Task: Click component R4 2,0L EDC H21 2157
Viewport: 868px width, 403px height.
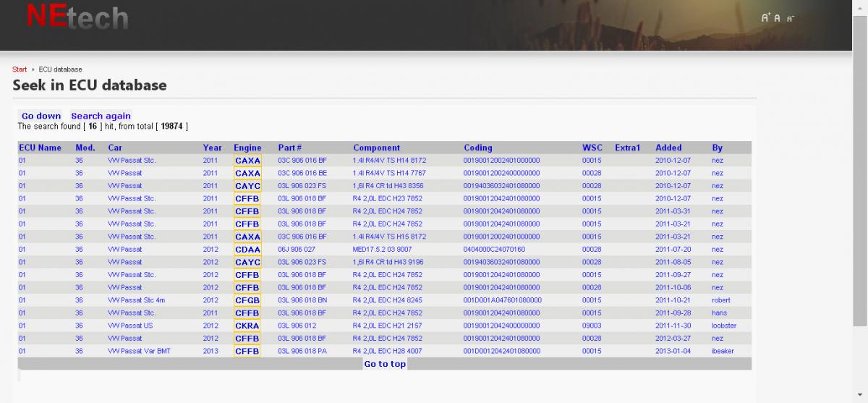Action: pyautogui.click(x=388, y=326)
